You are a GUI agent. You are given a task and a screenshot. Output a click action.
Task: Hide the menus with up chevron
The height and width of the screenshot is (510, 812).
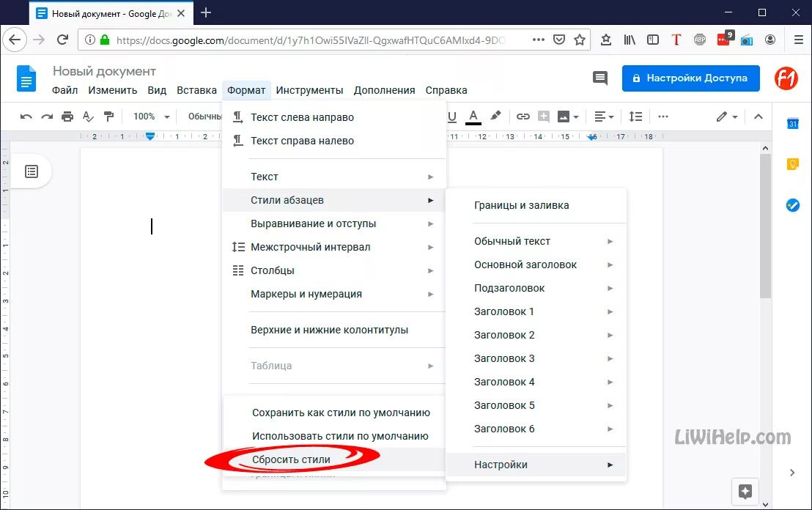(759, 117)
